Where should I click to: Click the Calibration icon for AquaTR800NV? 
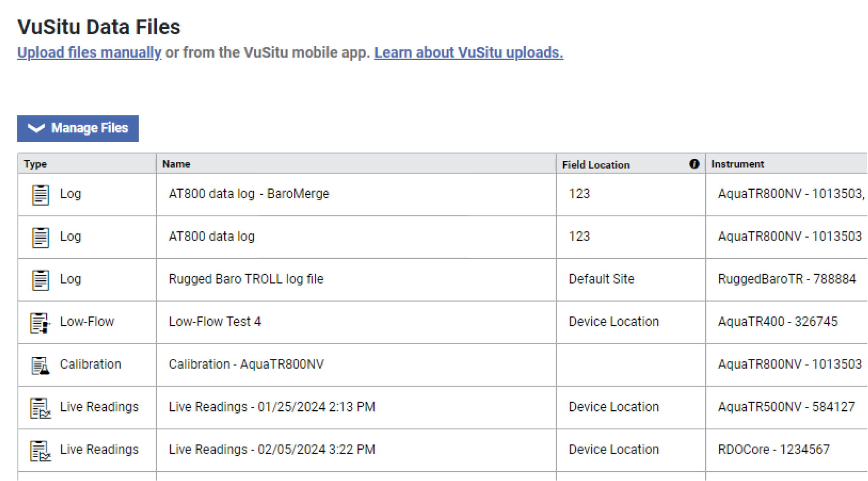coord(41,365)
